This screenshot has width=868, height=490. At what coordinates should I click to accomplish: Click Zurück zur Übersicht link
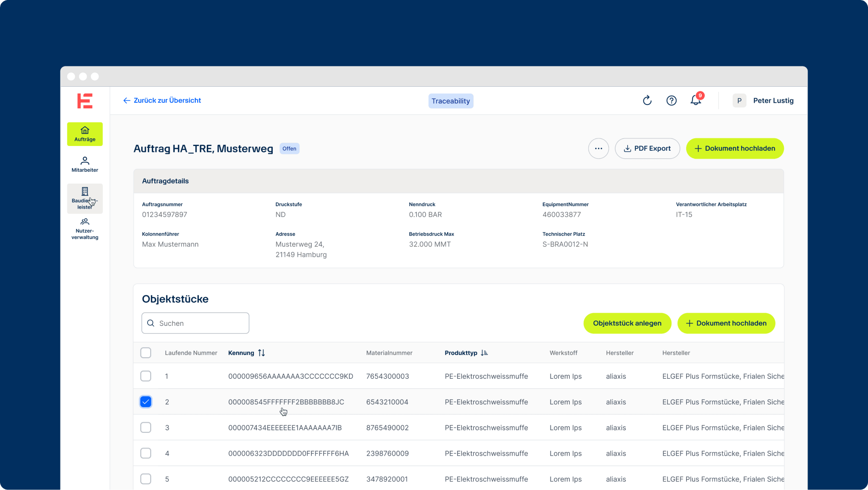click(162, 101)
